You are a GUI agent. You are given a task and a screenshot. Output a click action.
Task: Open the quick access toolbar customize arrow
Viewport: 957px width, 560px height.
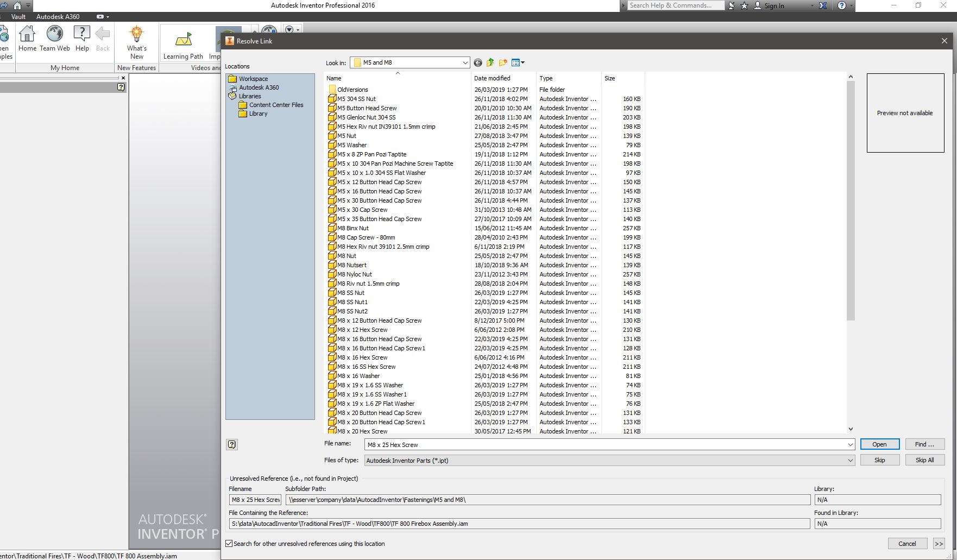point(28,5)
